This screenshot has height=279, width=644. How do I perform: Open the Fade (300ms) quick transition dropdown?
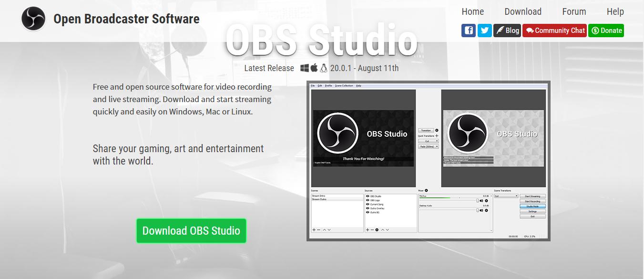coord(428,147)
